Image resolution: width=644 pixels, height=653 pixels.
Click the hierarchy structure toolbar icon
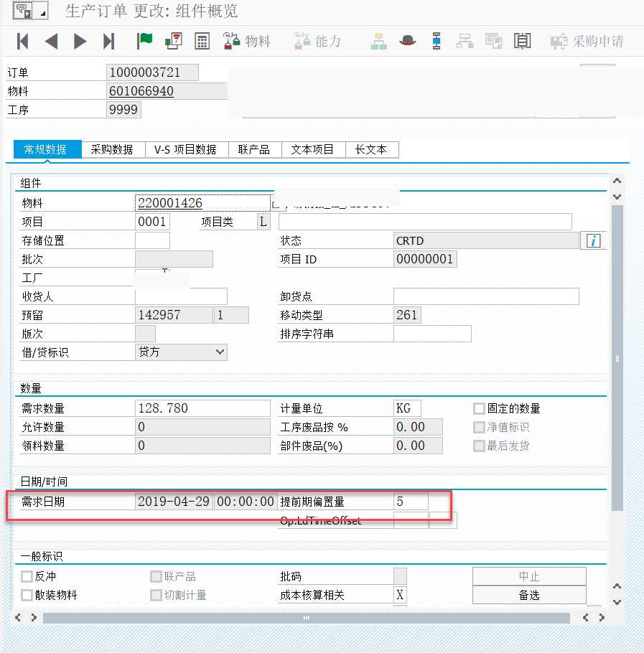378,42
